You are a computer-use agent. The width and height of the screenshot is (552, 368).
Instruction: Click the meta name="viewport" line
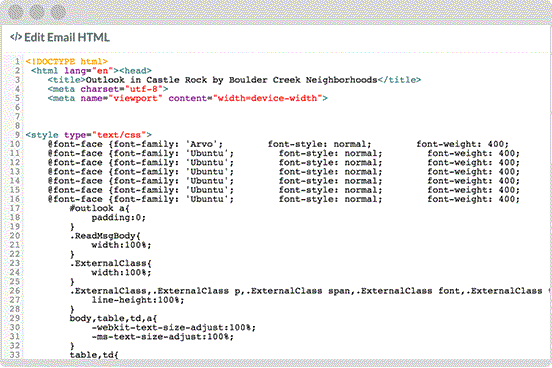pyautogui.click(x=188, y=98)
